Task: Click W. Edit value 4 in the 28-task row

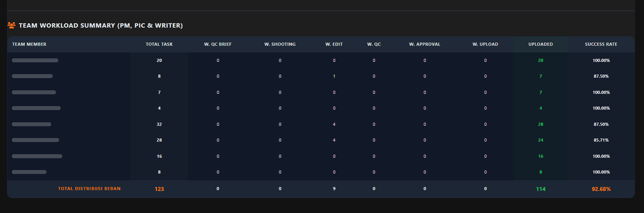Action: (x=334, y=140)
